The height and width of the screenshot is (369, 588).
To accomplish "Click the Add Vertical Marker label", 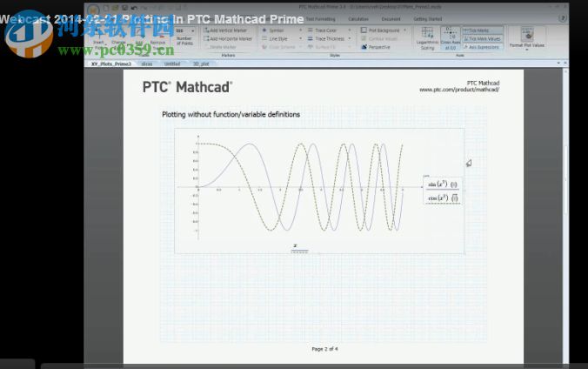I will 229,30.
